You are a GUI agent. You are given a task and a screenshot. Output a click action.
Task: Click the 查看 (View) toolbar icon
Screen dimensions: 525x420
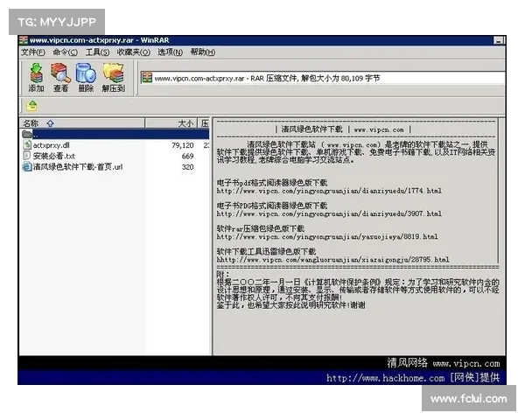tap(60, 78)
